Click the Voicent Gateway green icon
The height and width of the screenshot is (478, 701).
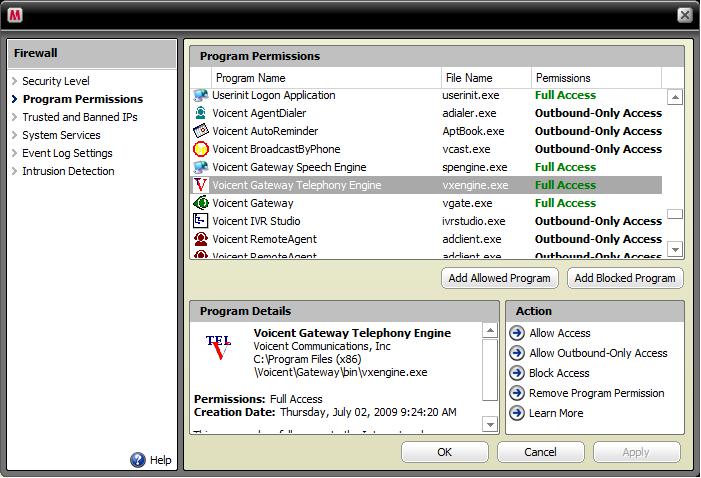(x=201, y=203)
